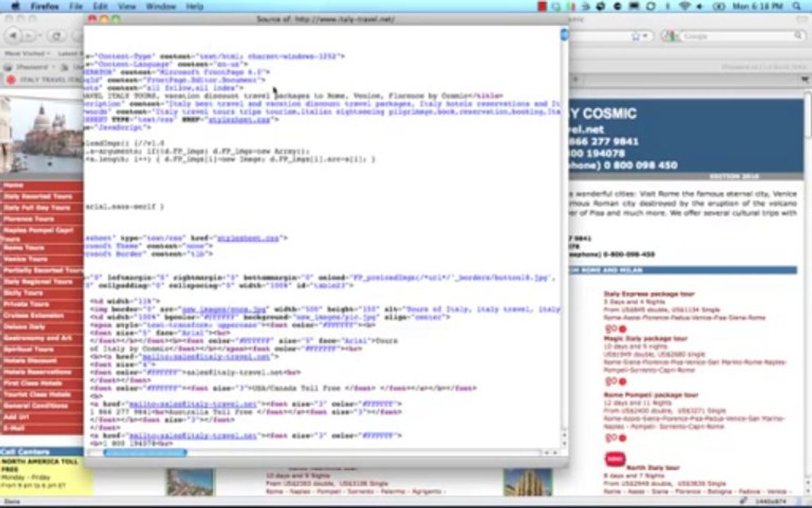812x508 pixels.
Task: Click first mailto:sales@italy-travel.net source link
Action: (x=206, y=356)
